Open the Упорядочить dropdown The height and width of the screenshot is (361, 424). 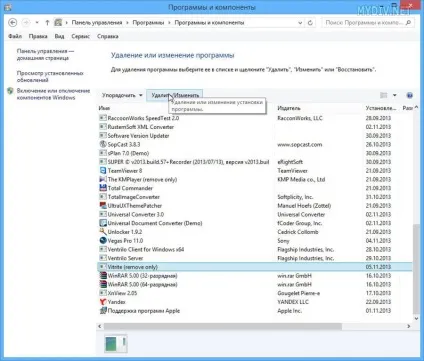(x=122, y=95)
